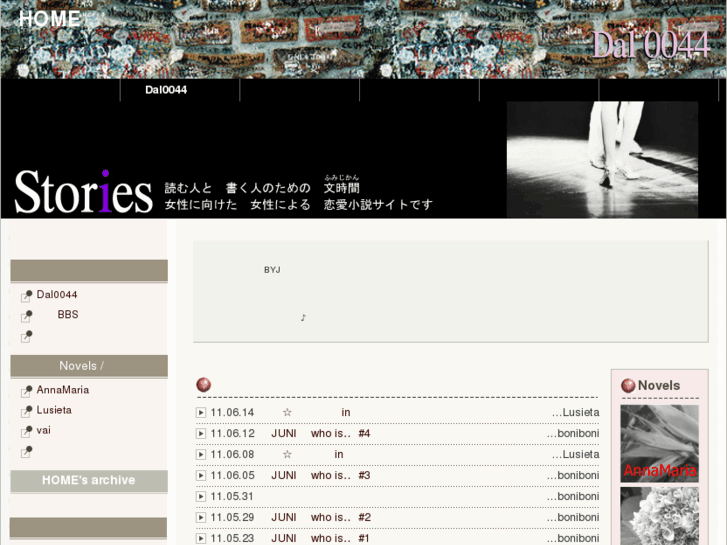
Task: Click the 11.05.31 date text
Action: (232, 496)
